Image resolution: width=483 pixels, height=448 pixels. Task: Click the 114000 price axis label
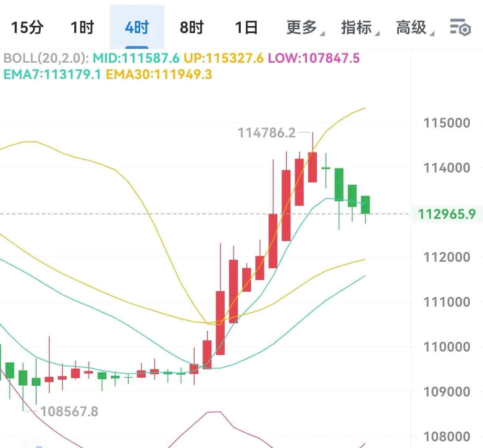[x=447, y=168]
